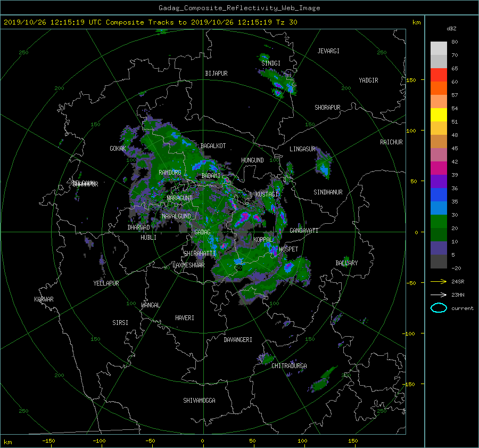Click the cyan current-position ellipse in the legend
This screenshot has width=479, height=448.
[439, 308]
